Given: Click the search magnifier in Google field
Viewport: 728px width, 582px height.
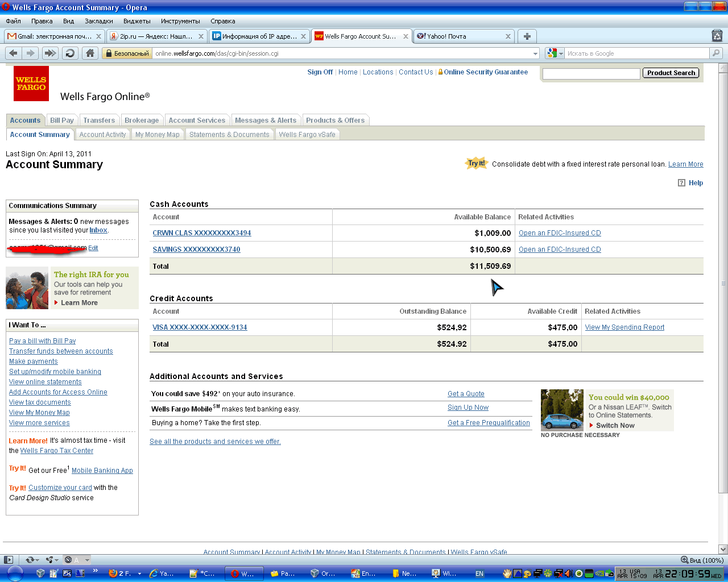Looking at the screenshot, I should point(716,53).
